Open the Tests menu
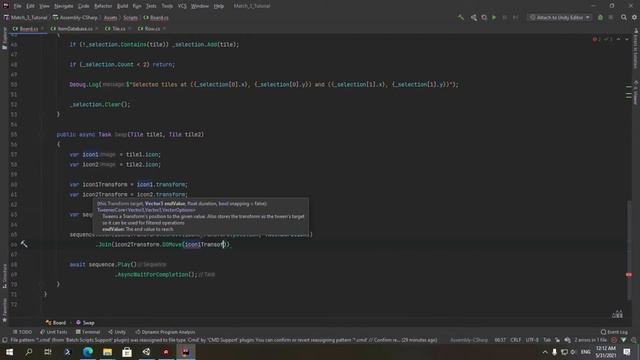Screen dimensions: 640x360 151,6
